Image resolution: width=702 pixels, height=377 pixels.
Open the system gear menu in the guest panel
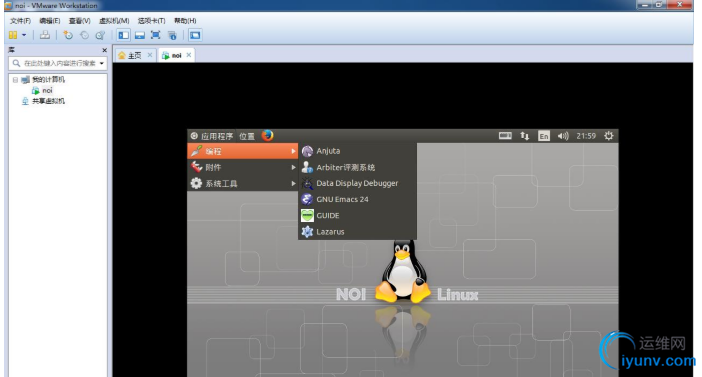(x=608, y=136)
